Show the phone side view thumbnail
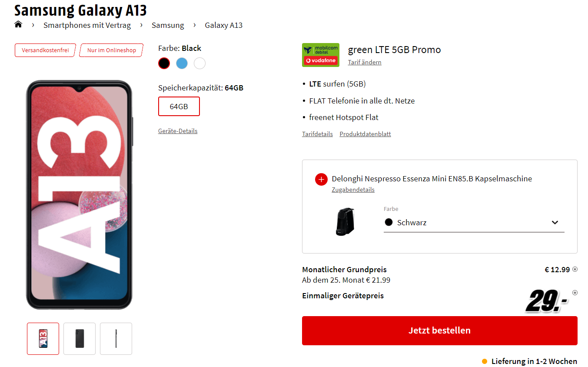 point(116,338)
